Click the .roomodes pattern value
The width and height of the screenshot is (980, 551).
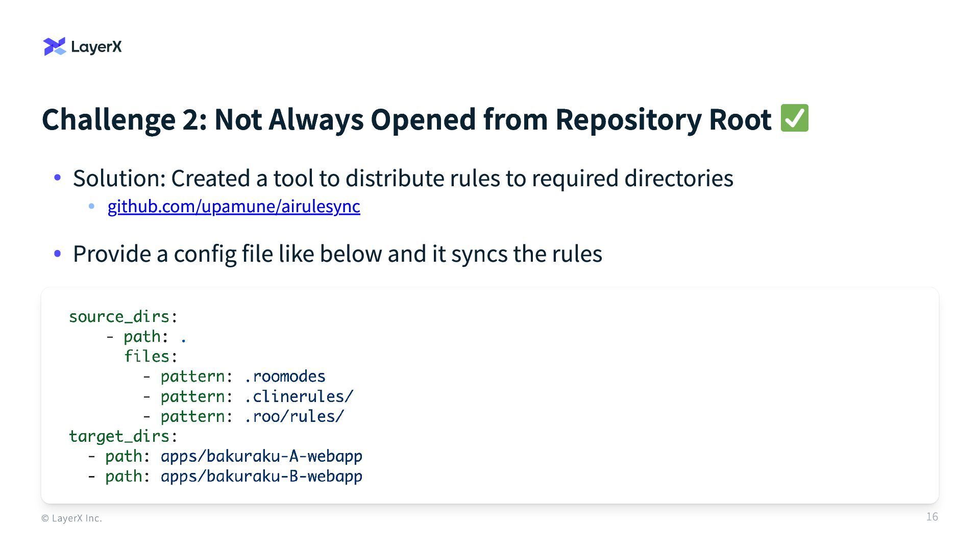point(284,377)
